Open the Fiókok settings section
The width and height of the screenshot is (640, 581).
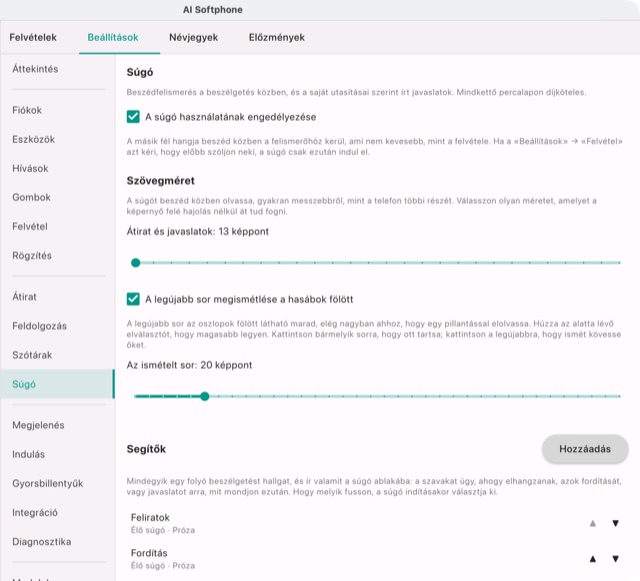(x=57, y=110)
